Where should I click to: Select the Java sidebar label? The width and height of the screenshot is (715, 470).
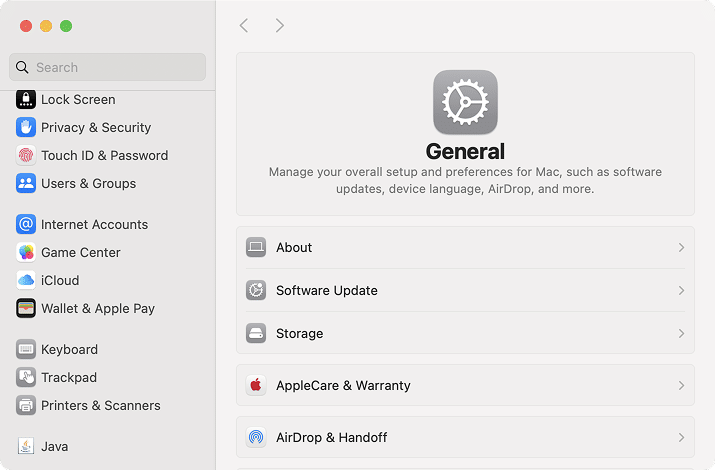point(55,446)
